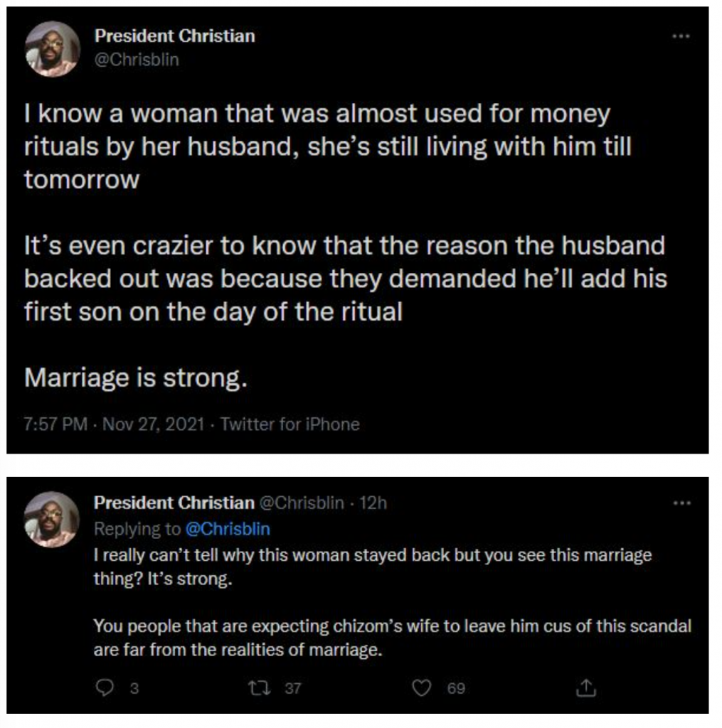Click the @Chrisblin handle under the main tweet name
Image resolution: width=722 pixels, height=728 pixels.
[x=137, y=60]
